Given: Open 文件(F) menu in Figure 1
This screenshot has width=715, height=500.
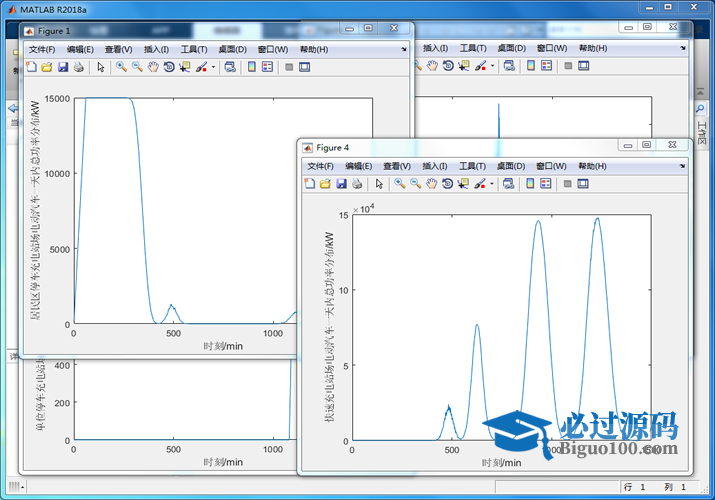Looking at the screenshot, I should point(42,49).
